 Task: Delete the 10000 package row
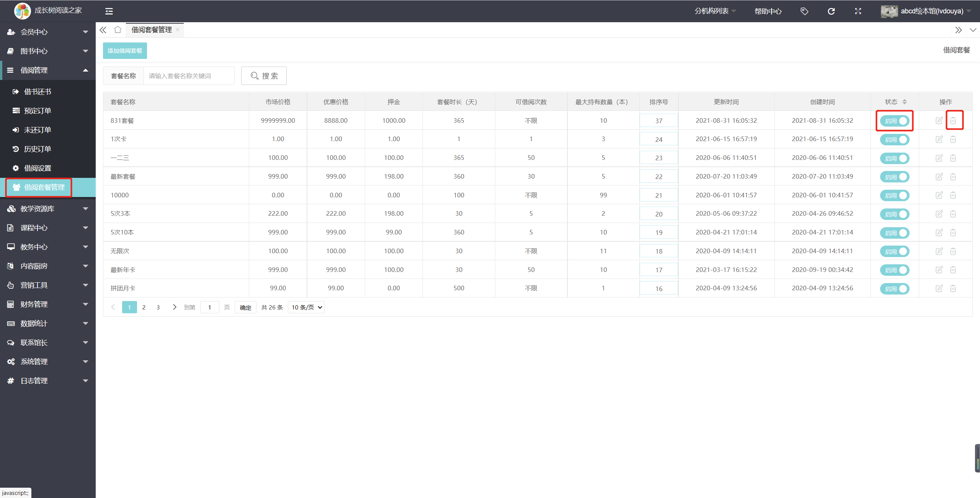point(953,195)
